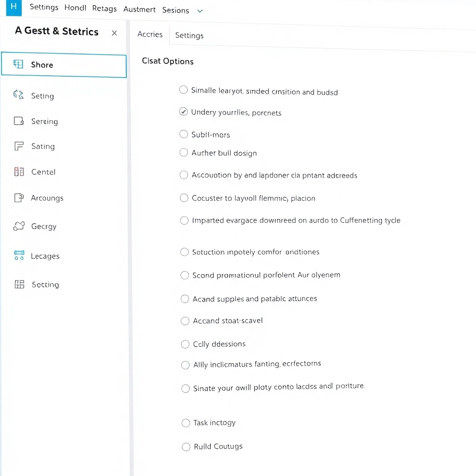
Task: Select the Task inctogy radio button
Action: [185, 423]
